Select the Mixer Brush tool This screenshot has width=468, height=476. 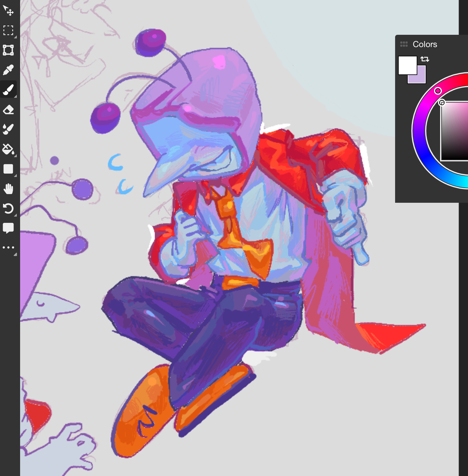tap(8, 129)
